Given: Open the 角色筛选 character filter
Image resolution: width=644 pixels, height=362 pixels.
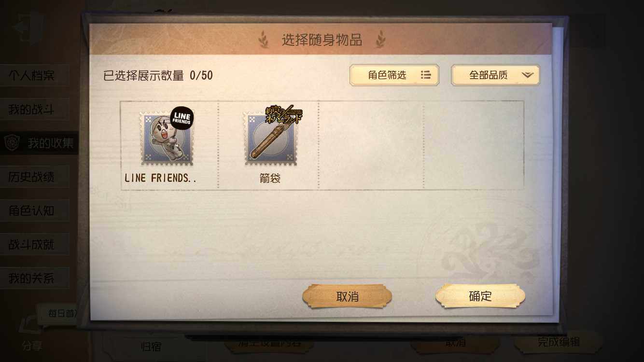Looking at the screenshot, I should (394, 75).
